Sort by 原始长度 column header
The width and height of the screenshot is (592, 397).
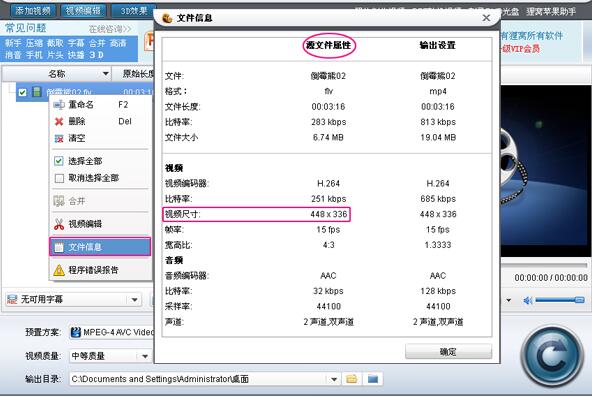[x=138, y=74]
